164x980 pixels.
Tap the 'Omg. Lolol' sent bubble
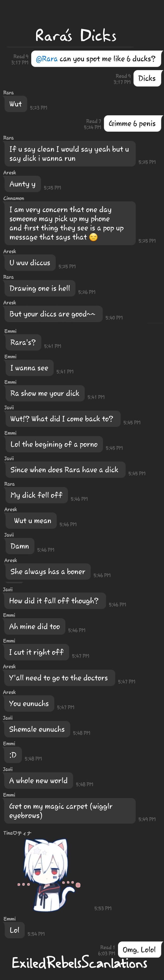tap(139, 949)
